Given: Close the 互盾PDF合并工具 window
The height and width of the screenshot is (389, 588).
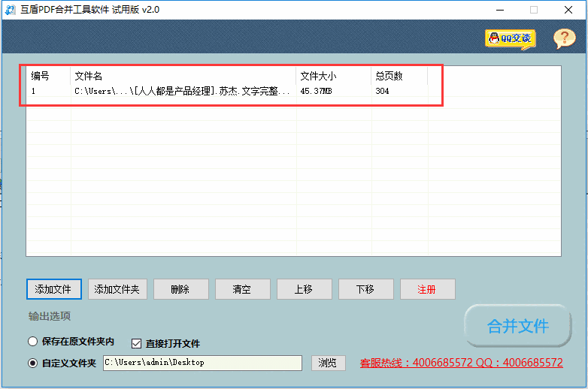Looking at the screenshot, I should click(568, 10).
